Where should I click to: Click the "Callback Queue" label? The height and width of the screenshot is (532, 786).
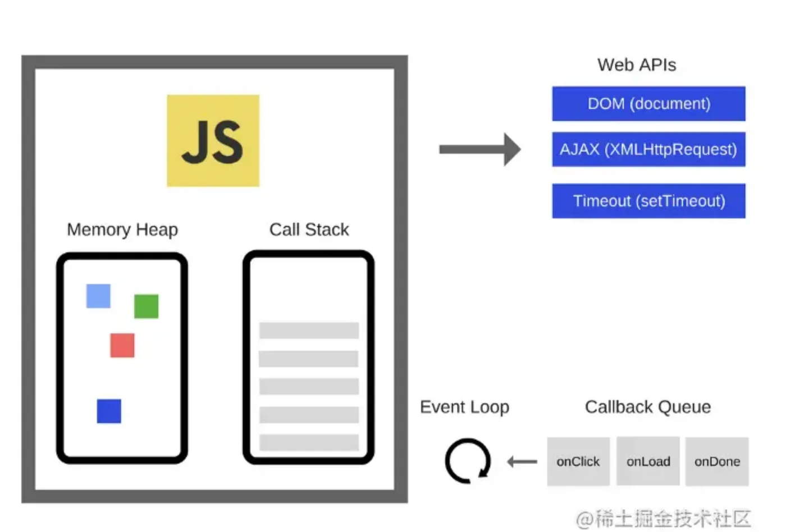648,407
